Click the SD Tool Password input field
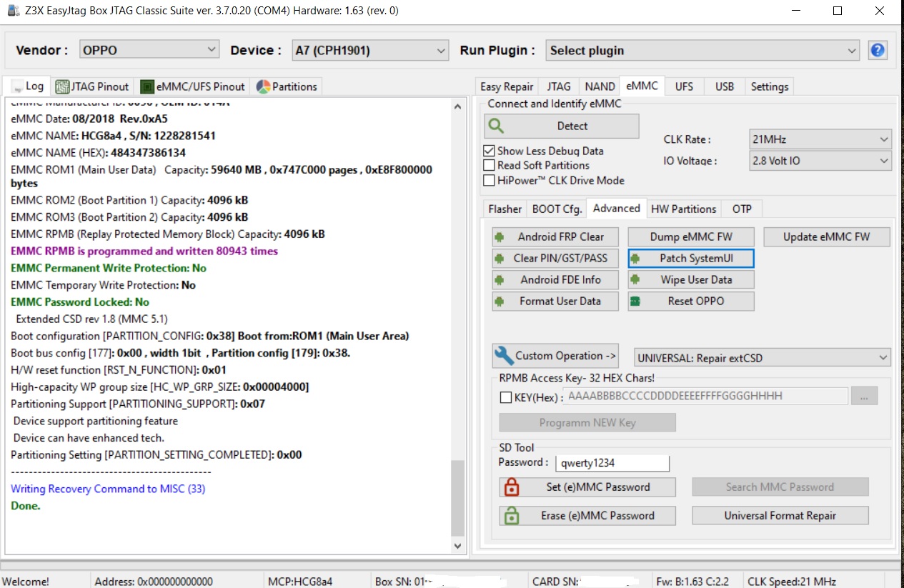The width and height of the screenshot is (904, 588). [x=612, y=463]
